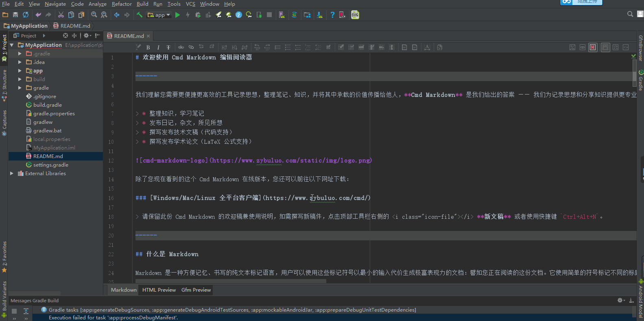Click the editor horizontal scrollbar

pos(231,281)
